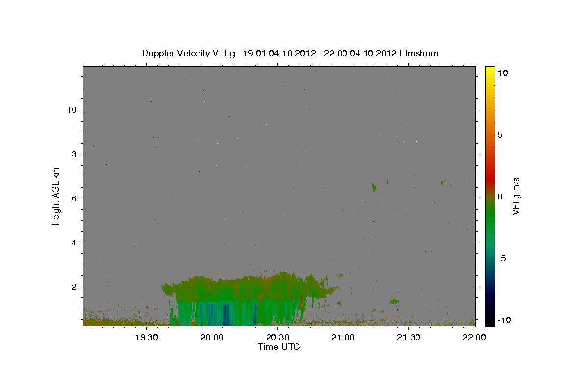Click the '21:00' time tick label
Viewport: 588px width, 392px height.
tap(343, 338)
